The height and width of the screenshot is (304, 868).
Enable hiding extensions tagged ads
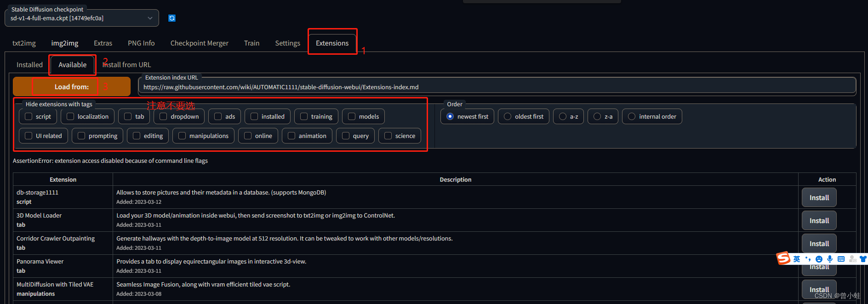(x=218, y=116)
